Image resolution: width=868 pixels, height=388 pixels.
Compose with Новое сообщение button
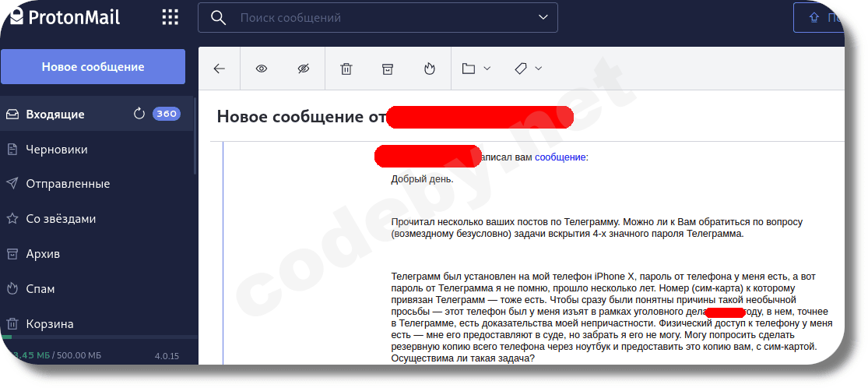click(x=93, y=66)
